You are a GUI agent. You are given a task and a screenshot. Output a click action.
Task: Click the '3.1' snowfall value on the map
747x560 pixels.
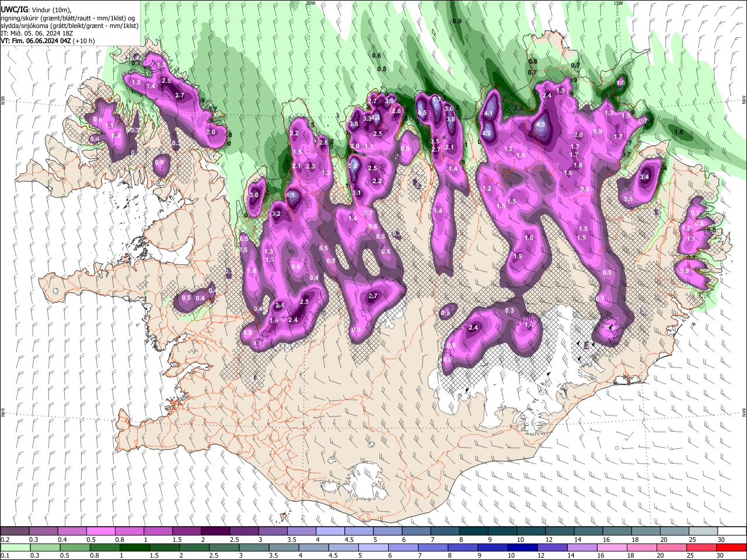pyautogui.click(x=357, y=192)
